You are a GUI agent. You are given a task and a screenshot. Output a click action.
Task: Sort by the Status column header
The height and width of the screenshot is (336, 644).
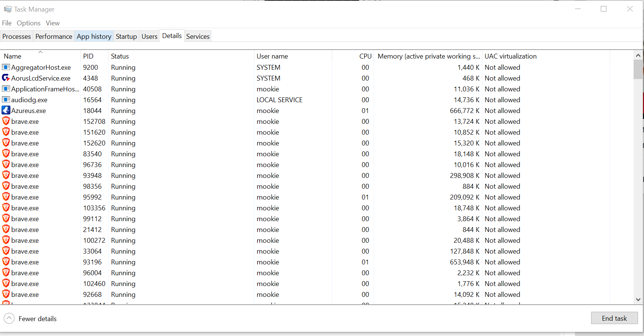click(x=181, y=56)
